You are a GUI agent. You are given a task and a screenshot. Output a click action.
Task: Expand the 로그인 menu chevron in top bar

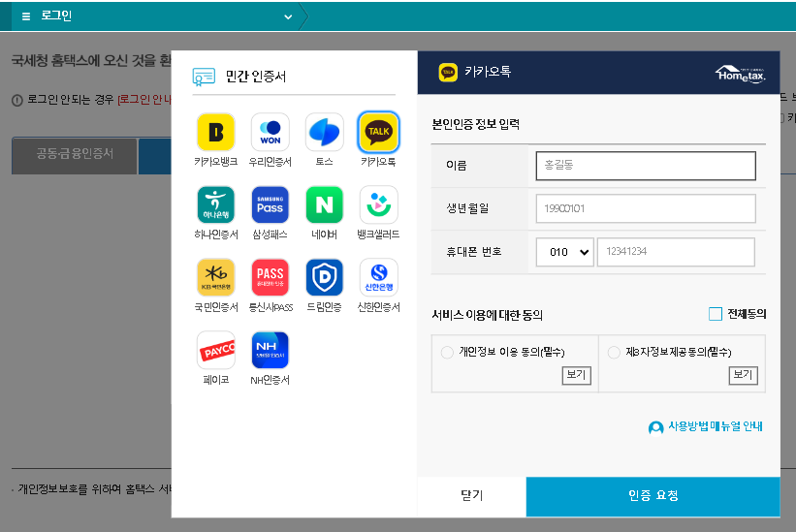288,16
